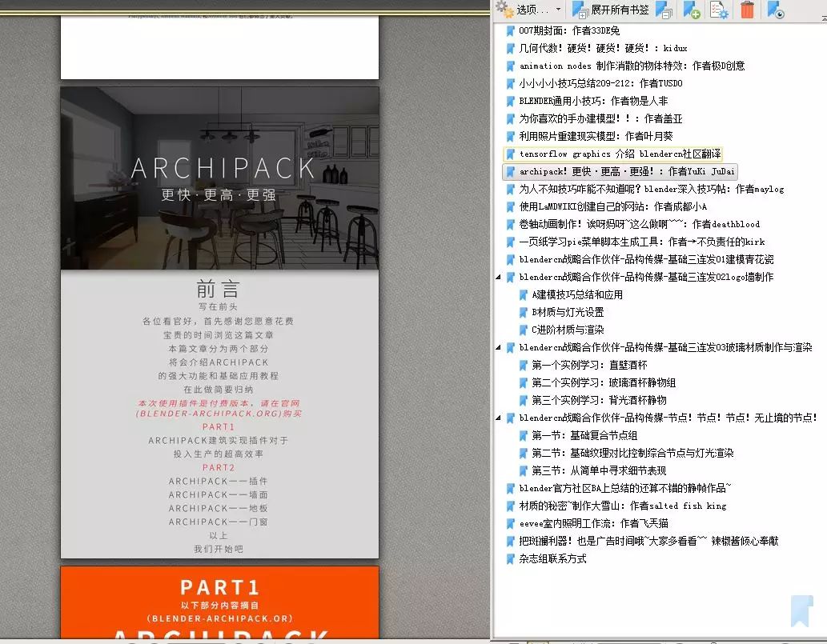This screenshot has width=827, height=644.
Task: Click 展开所有书签 expand all bookmarks
Action: [x=612, y=10]
